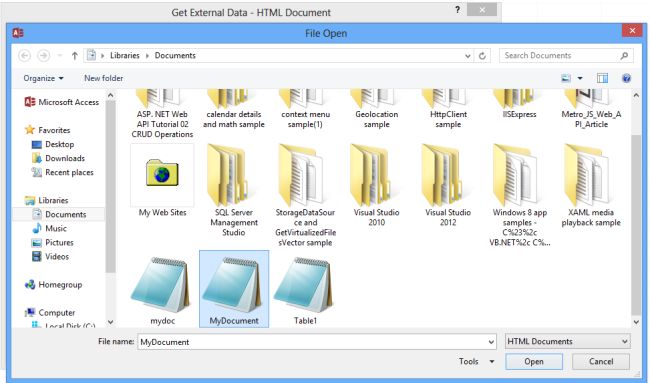
Task: Go forward using the Forward arrow
Action: click(44, 56)
